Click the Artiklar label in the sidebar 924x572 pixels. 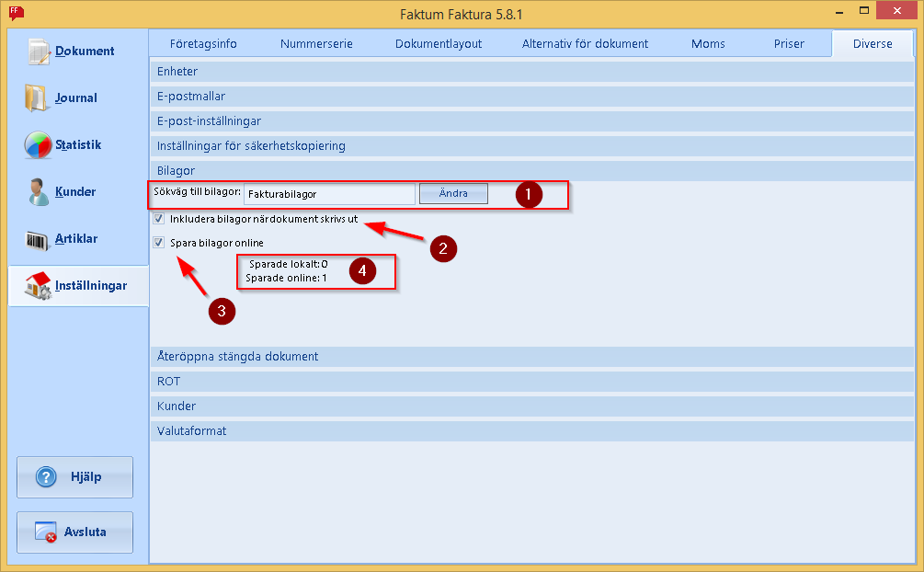[x=76, y=239]
